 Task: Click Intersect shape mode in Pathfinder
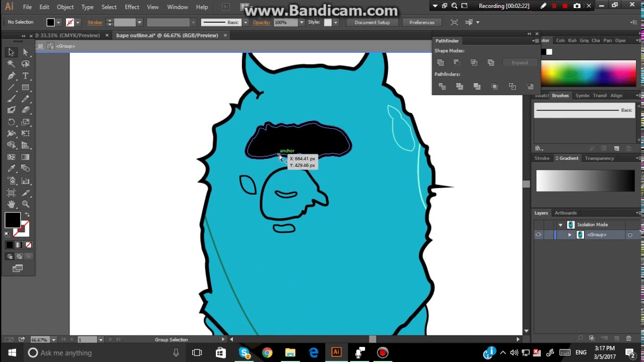[474, 62]
